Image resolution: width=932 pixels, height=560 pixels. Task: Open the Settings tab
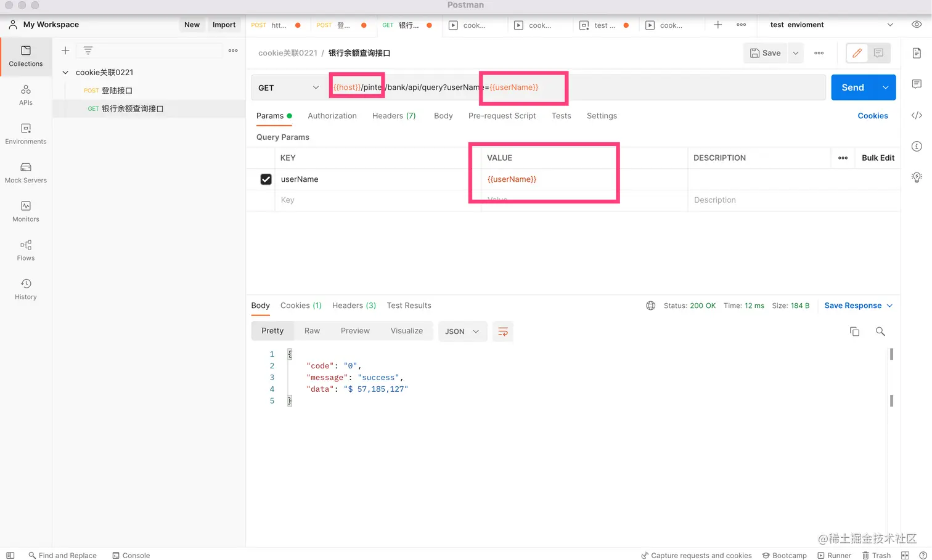click(602, 116)
